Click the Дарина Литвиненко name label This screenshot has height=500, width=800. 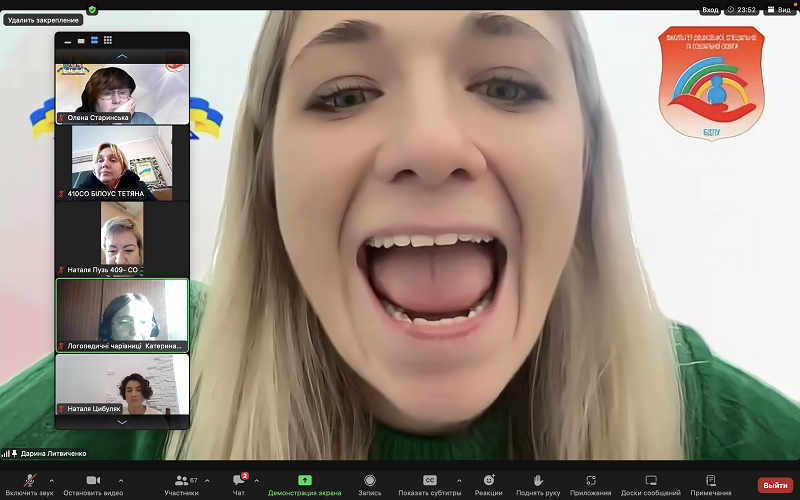point(54,454)
